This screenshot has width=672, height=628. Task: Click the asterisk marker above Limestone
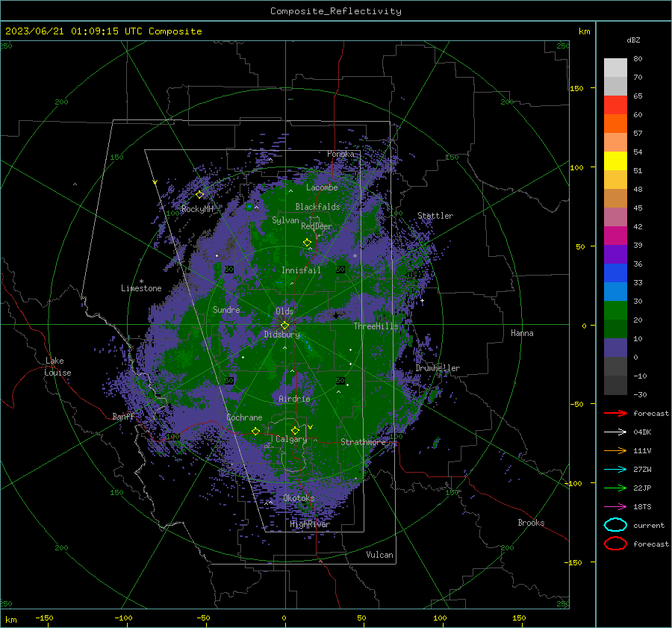point(141,282)
